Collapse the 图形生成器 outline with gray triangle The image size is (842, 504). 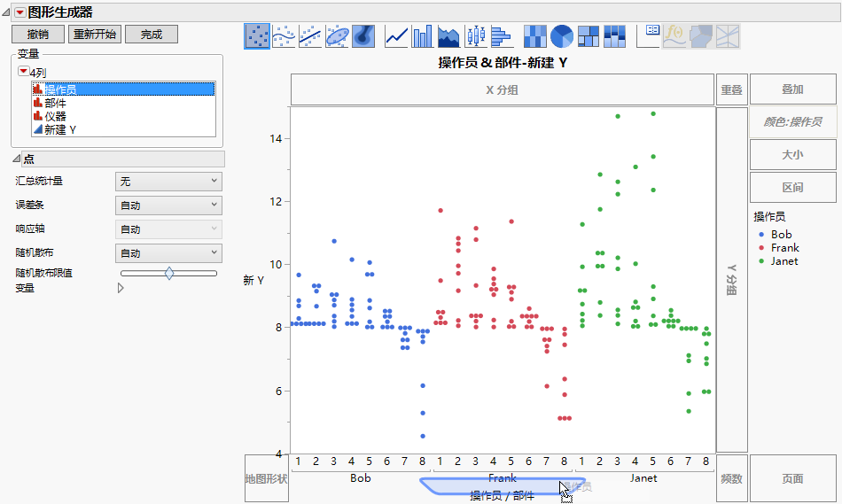[x=6, y=12]
